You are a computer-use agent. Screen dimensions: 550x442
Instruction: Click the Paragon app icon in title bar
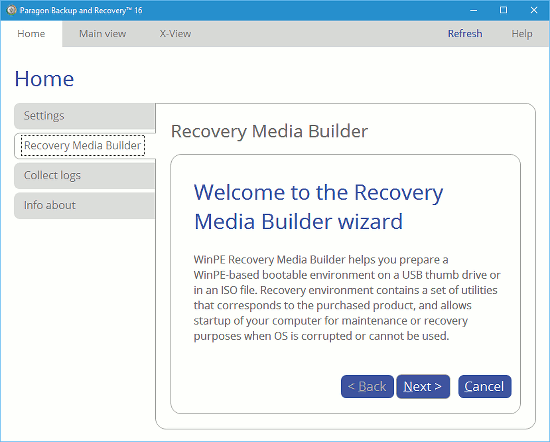(x=12, y=10)
